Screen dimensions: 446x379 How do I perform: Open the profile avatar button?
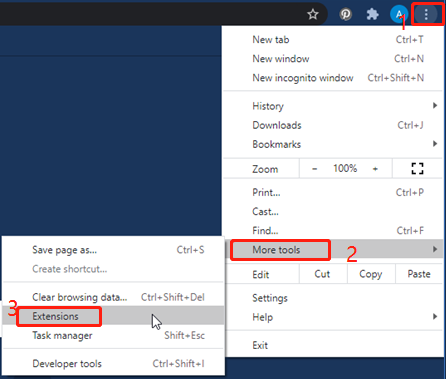pos(399,14)
